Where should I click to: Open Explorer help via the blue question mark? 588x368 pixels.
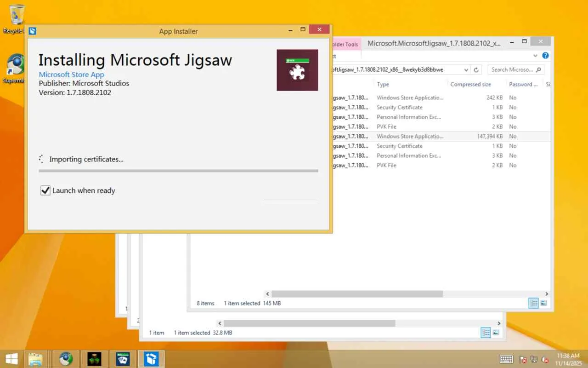545,56
